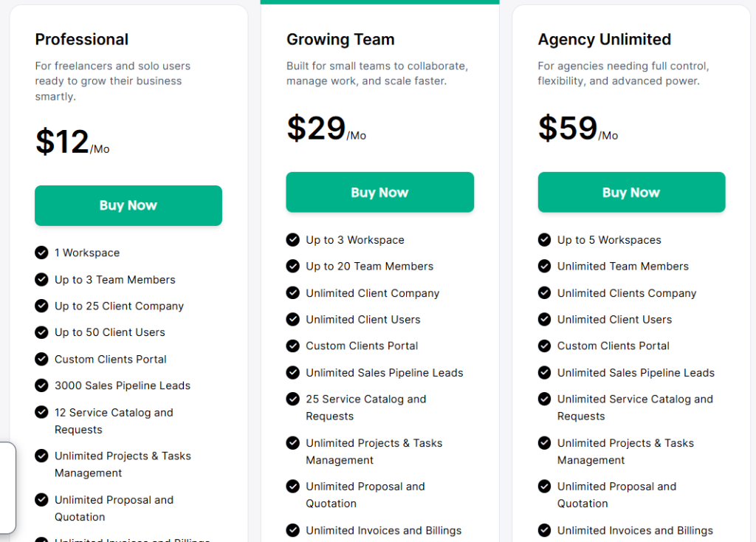Click checkmark beside 3000 Sales Pipeline Leads
Image resolution: width=756 pixels, height=542 pixels.
coord(41,385)
